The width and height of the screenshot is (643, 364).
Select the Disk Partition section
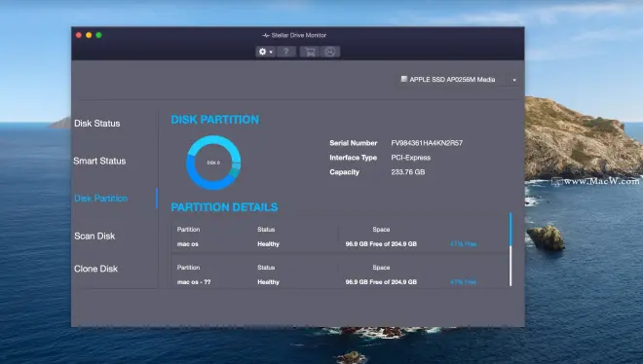101,199
